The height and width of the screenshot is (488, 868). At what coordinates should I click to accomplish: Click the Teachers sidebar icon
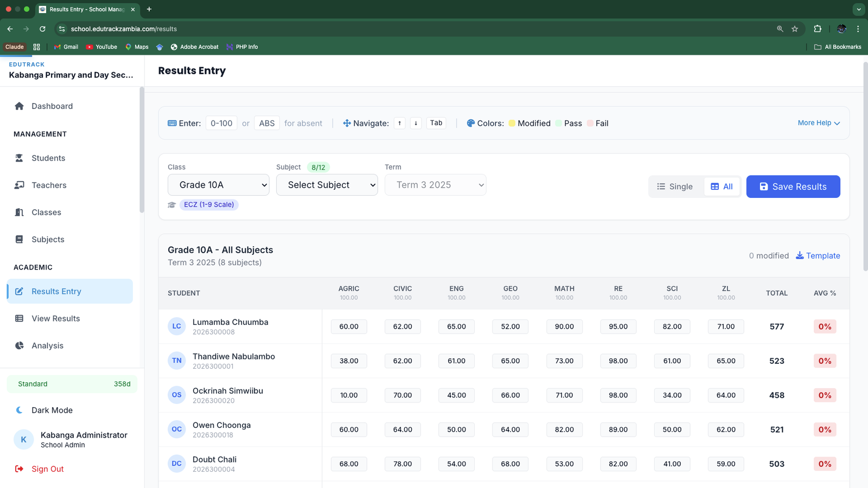[20, 185]
